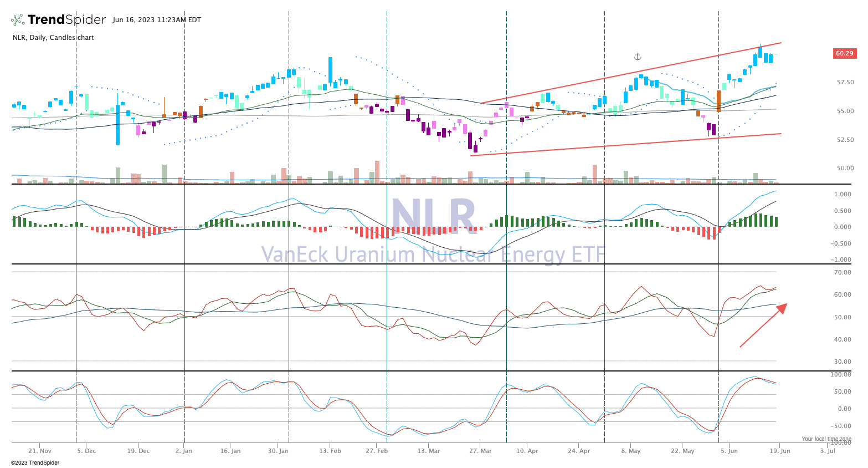
Task: Select the 13. Feb date axis label
Action: [330, 451]
